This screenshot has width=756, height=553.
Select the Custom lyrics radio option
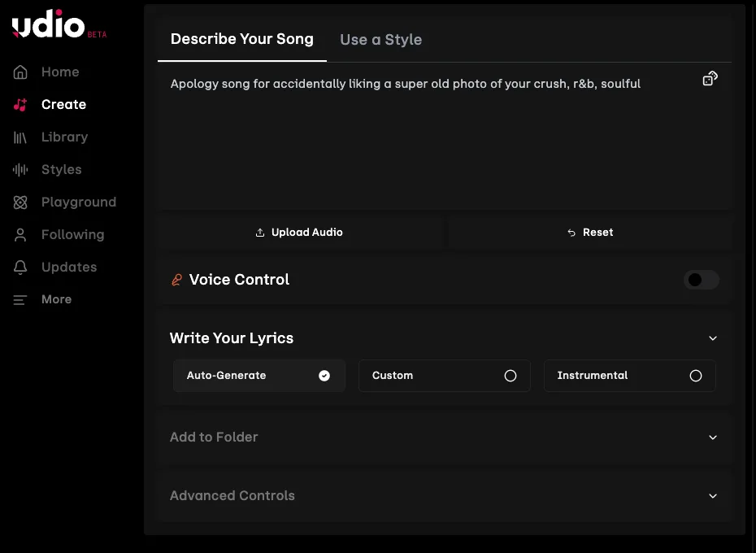coord(444,376)
